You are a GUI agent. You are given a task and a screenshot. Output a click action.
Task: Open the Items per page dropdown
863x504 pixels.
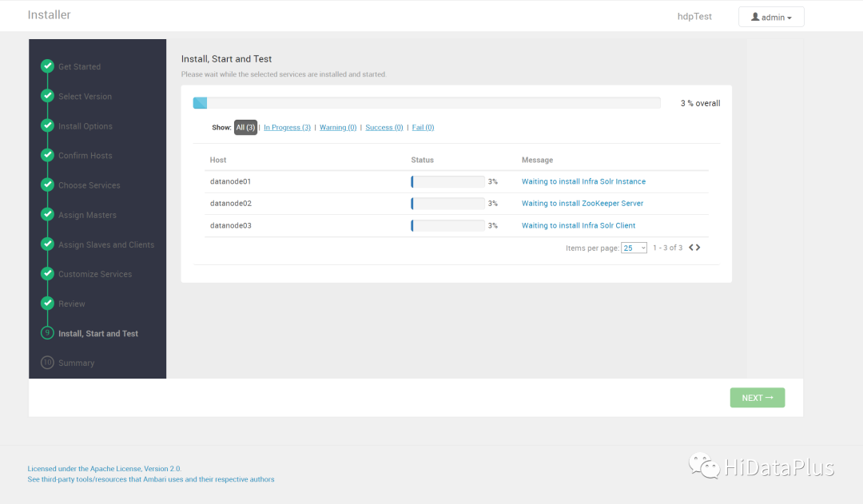(634, 248)
